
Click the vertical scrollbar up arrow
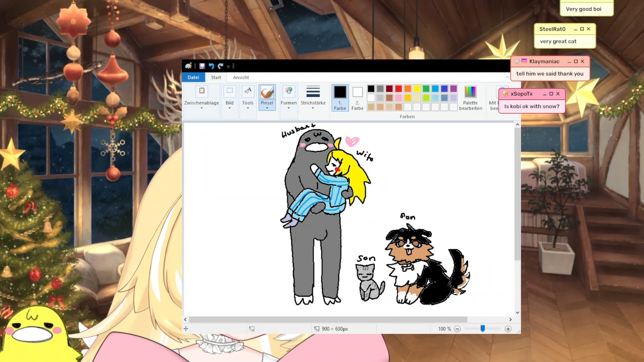[517, 125]
